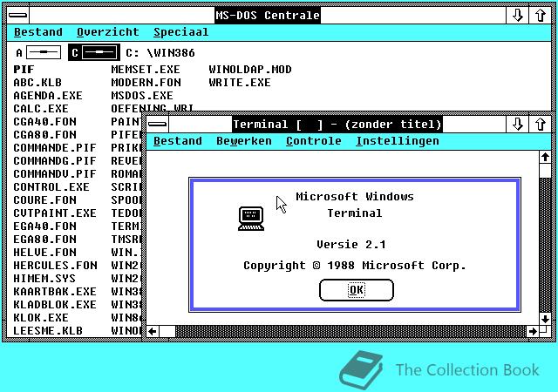The width and height of the screenshot is (558, 392).
Task: Click the C:\WIN386 path label
Action: [x=160, y=53]
